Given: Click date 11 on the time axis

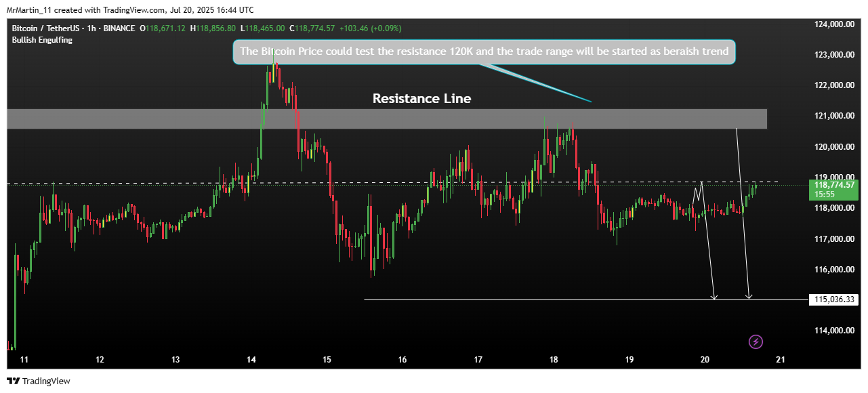Looking at the screenshot, I should (24, 360).
